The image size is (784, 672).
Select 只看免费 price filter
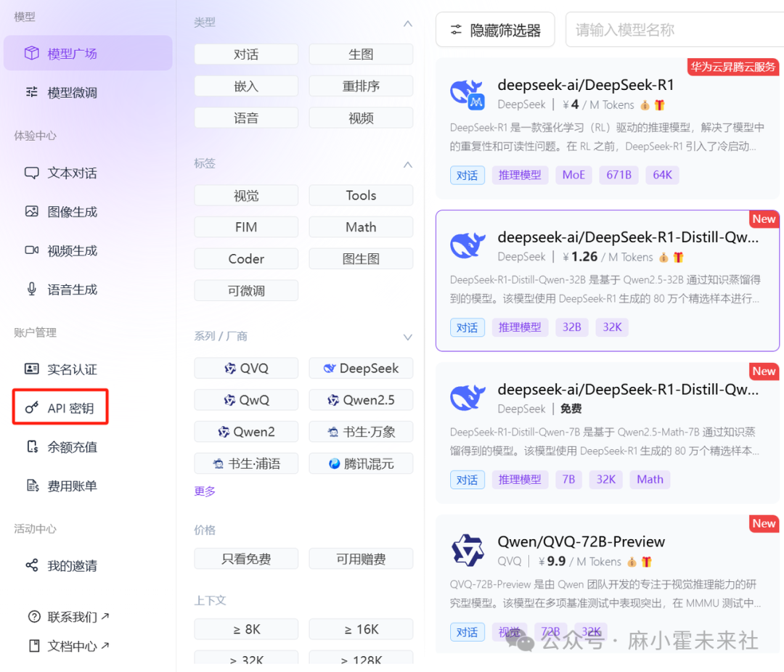click(x=246, y=559)
